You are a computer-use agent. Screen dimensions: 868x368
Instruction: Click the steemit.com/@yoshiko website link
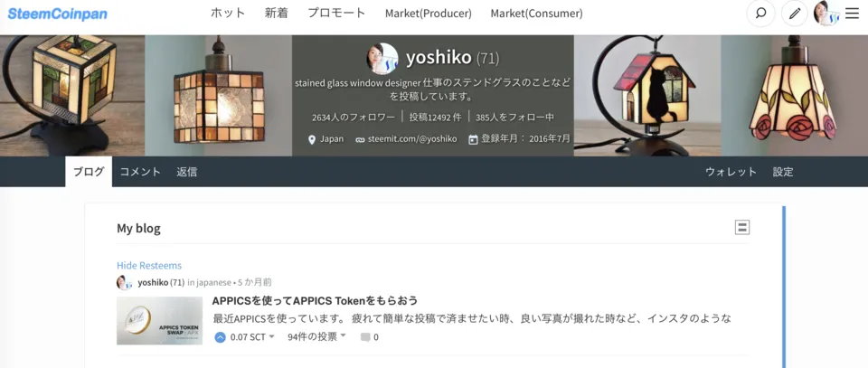click(x=406, y=139)
